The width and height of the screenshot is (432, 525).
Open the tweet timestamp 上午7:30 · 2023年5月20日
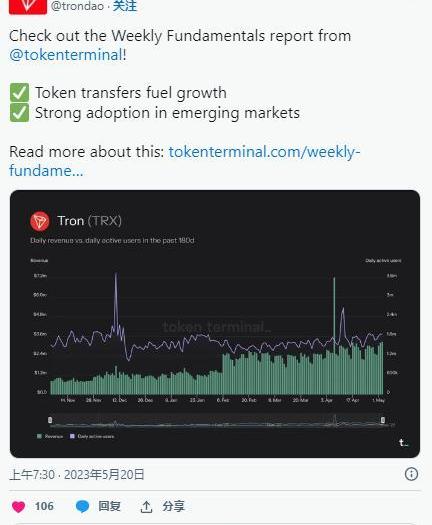[77, 475]
